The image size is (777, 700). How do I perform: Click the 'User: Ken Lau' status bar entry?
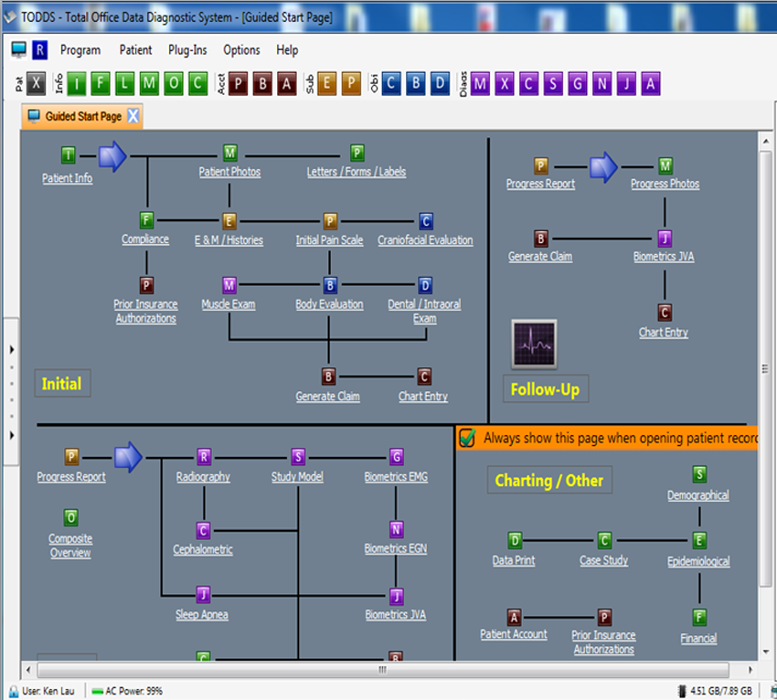coord(43,691)
